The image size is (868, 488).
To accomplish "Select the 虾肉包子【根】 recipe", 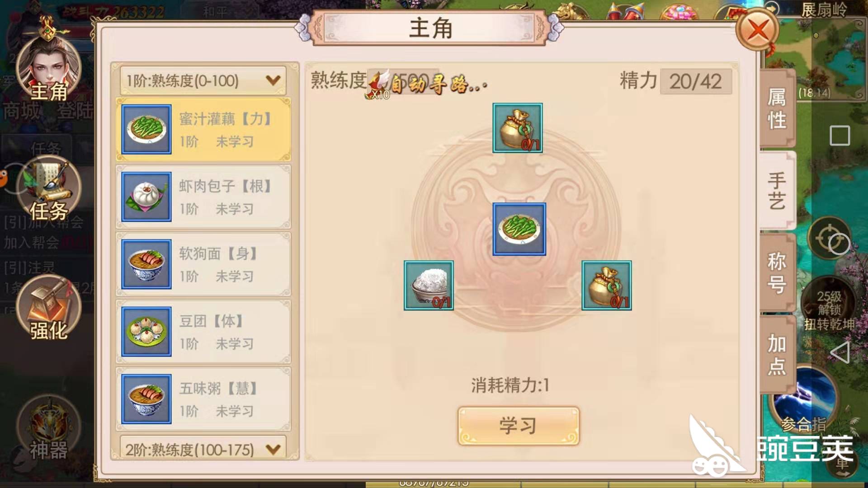I will (203, 197).
